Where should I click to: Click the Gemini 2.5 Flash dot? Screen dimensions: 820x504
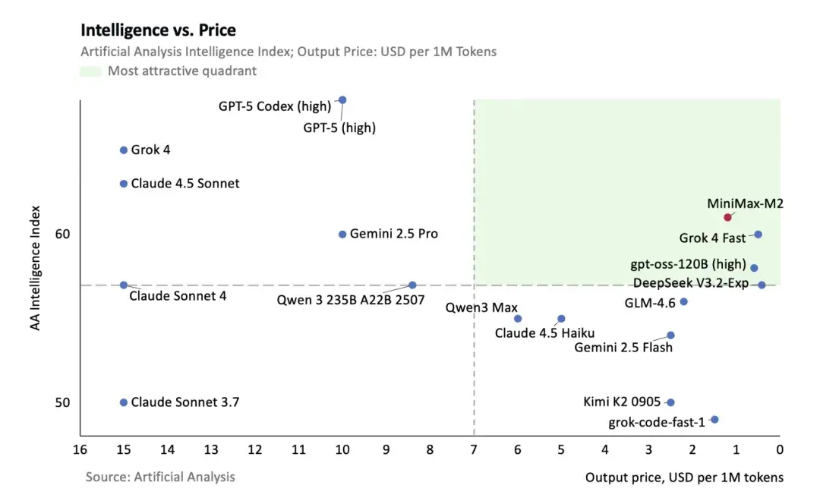coord(670,335)
